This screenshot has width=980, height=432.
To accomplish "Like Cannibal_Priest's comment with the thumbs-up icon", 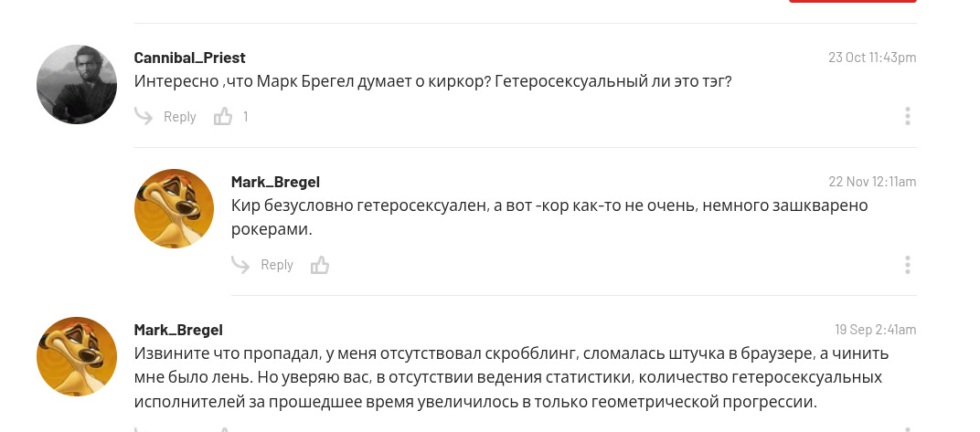I will [x=223, y=117].
